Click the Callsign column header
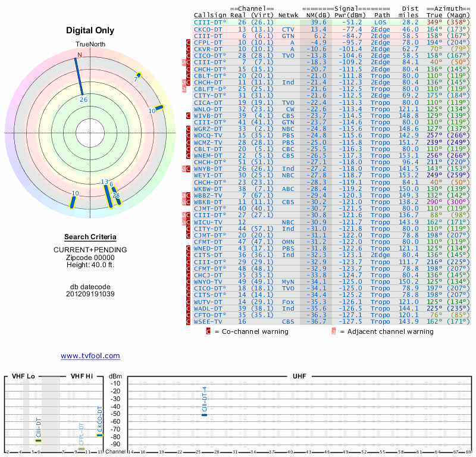The width and height of the screenshot is (476, 457). (x=210, y=15)
